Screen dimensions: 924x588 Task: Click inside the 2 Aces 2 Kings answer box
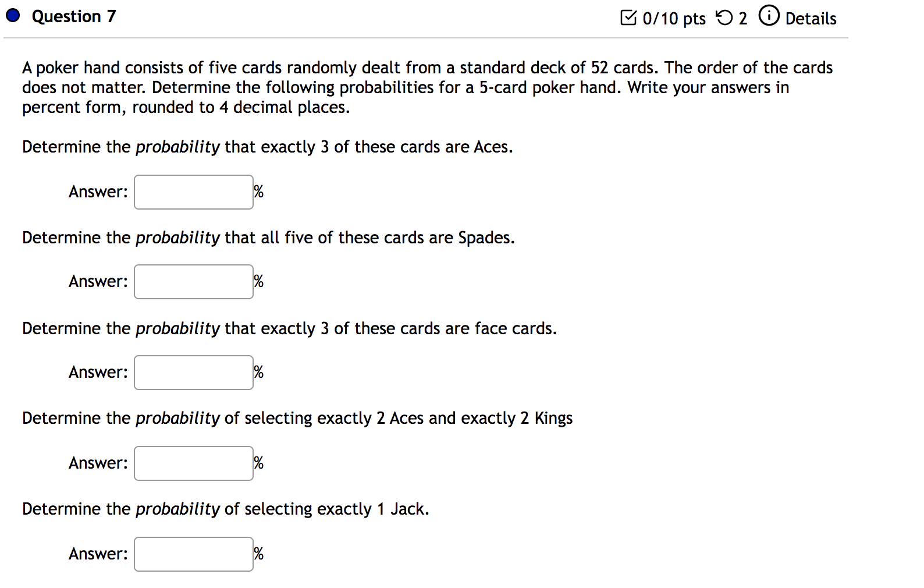[193, 463]
